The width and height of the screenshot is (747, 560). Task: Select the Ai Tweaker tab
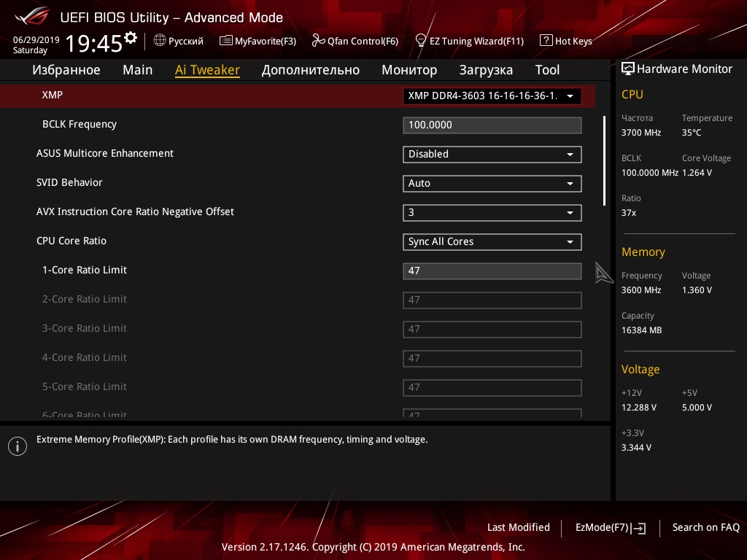click(x=207, y=70)
